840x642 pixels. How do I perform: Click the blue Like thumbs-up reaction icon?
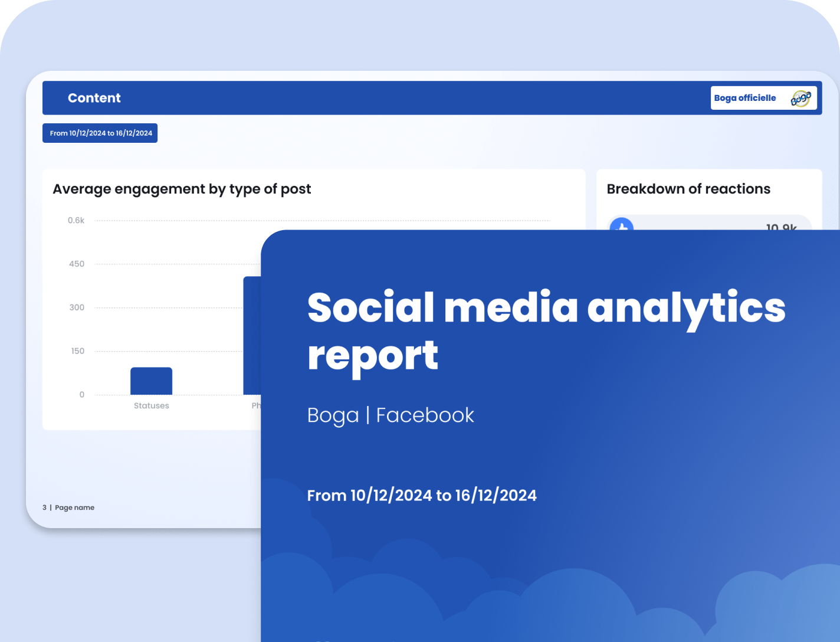click(621, 224)
